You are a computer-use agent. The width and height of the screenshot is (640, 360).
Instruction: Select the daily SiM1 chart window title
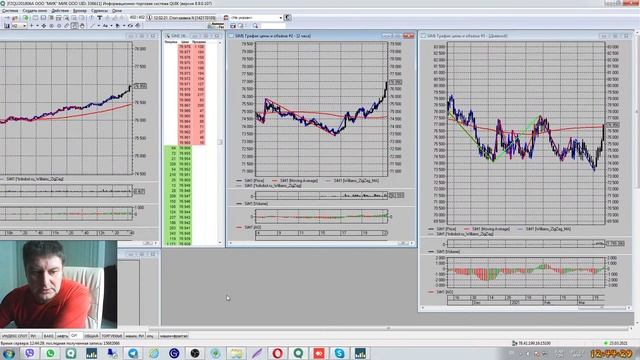point(467,36)
